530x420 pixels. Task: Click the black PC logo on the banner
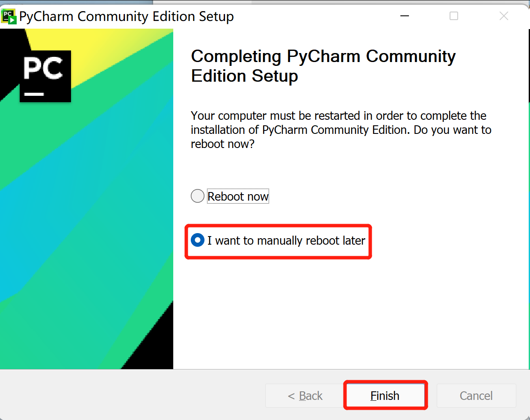coord(45,76)
